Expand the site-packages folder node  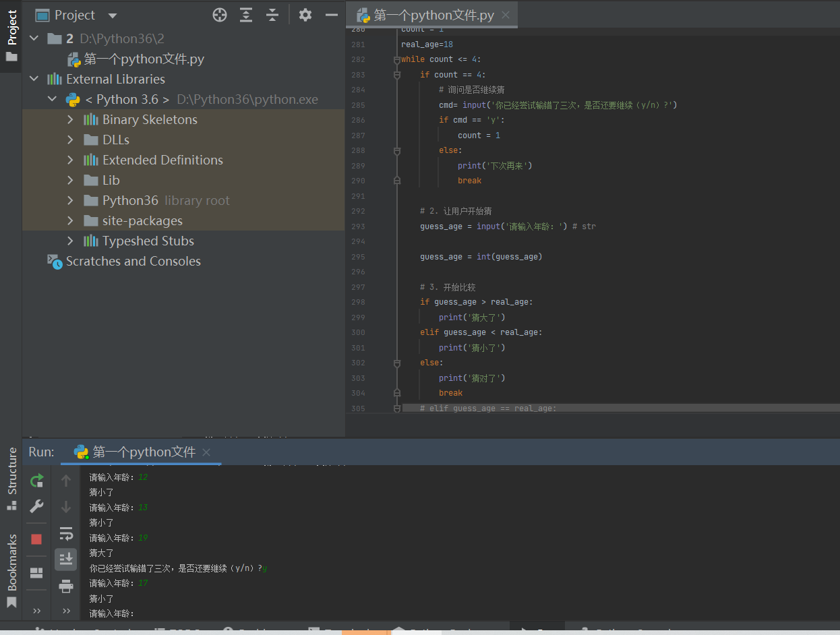71,220
